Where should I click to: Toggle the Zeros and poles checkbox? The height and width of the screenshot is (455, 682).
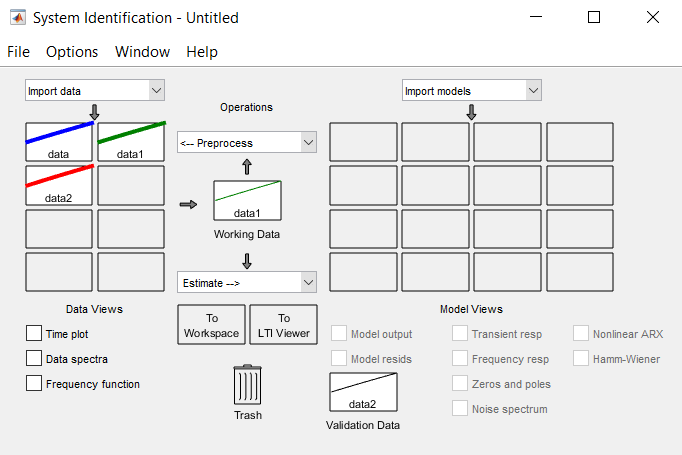(460, 384)
